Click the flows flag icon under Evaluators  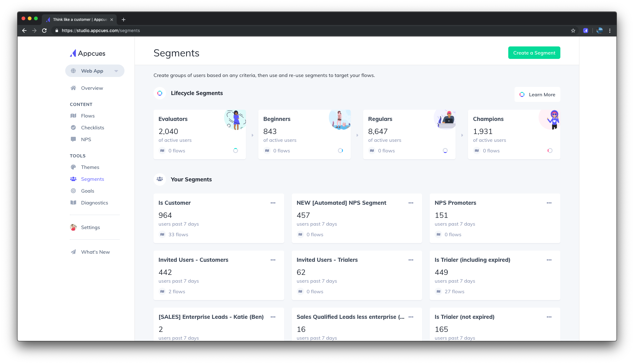tap(162, 151)
